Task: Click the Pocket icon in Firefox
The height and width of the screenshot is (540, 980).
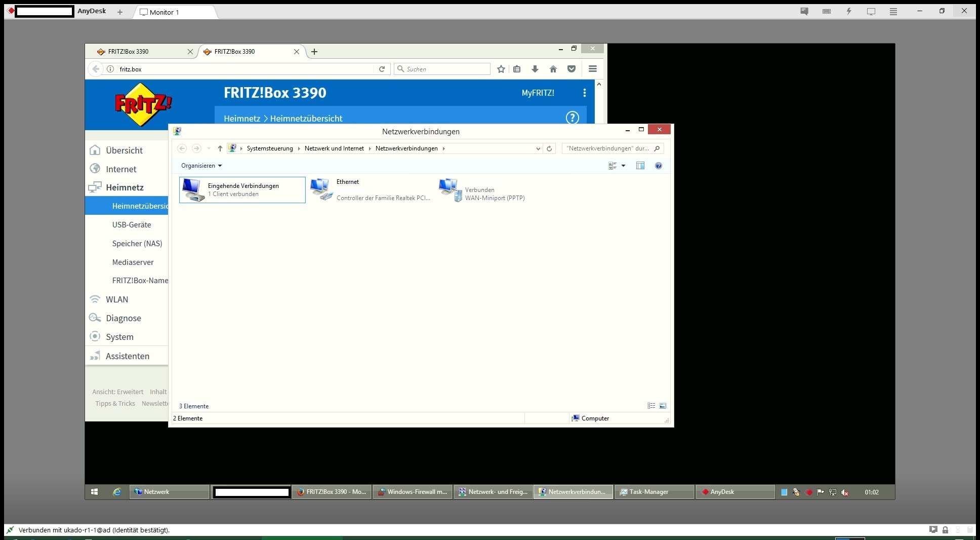Action: [x=571, y=69]
